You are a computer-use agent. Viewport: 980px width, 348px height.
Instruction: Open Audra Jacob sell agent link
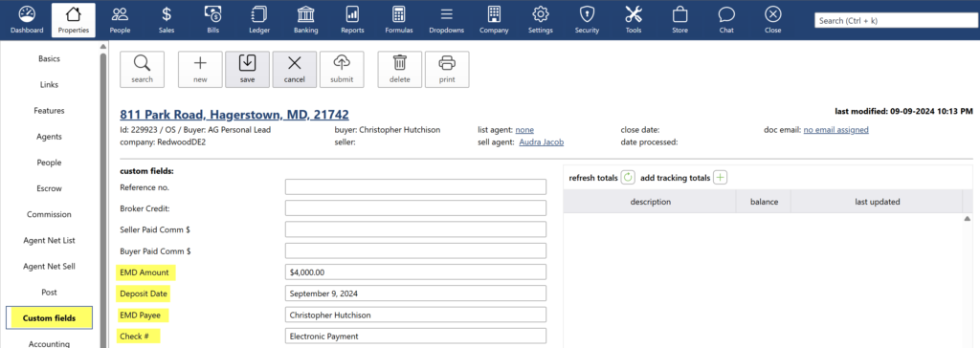542,142
